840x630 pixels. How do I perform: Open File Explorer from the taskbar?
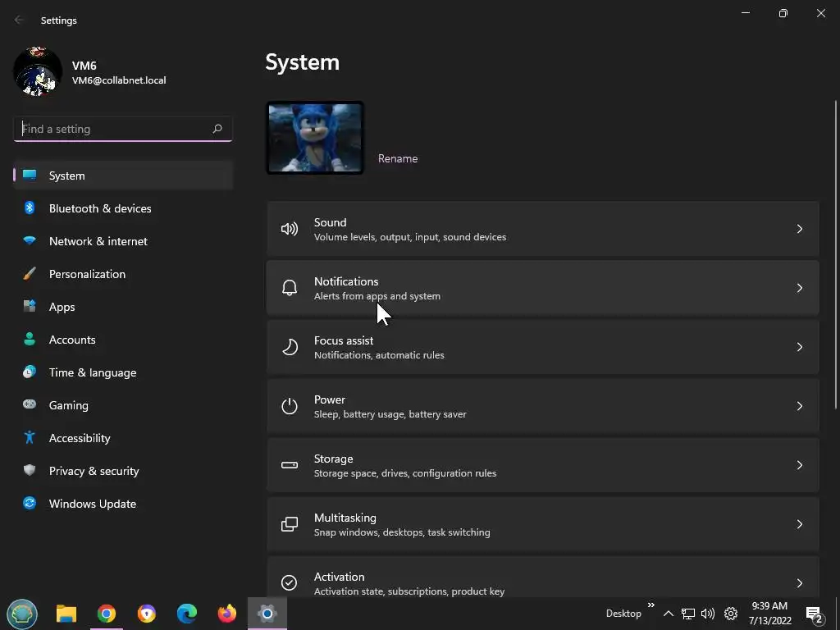point(66,614)
